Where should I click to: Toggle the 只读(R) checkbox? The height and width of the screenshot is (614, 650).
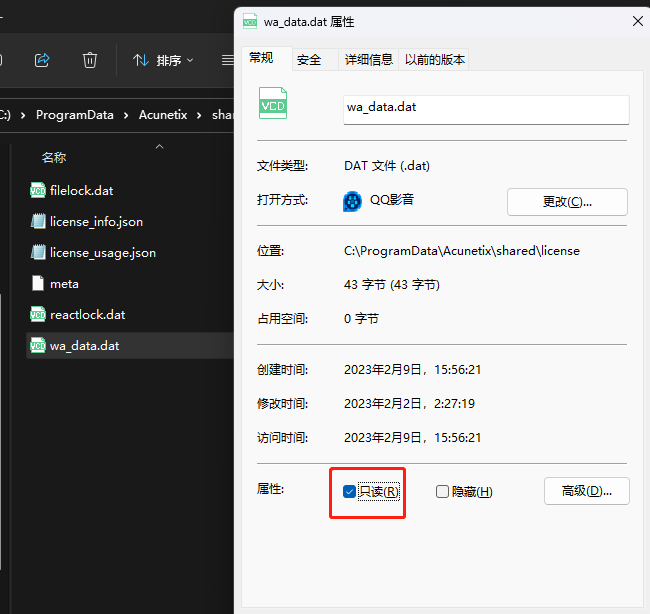click(x=349, y=492)
